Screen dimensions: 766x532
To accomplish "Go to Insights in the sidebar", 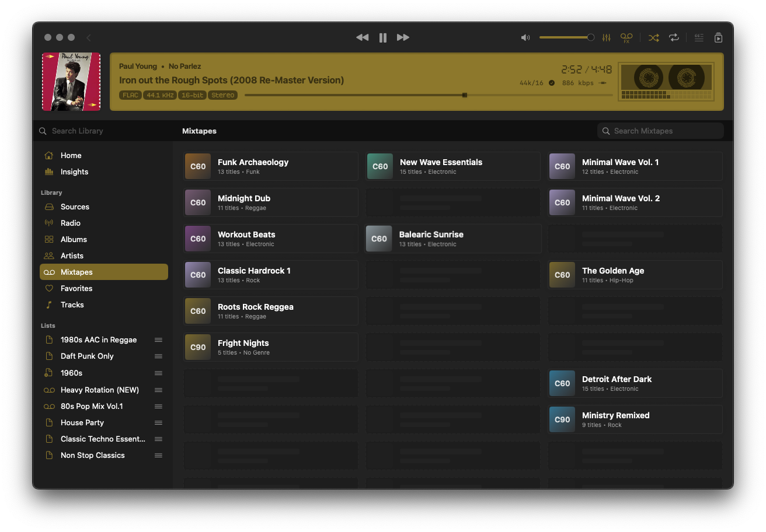I will click(74, 172).
